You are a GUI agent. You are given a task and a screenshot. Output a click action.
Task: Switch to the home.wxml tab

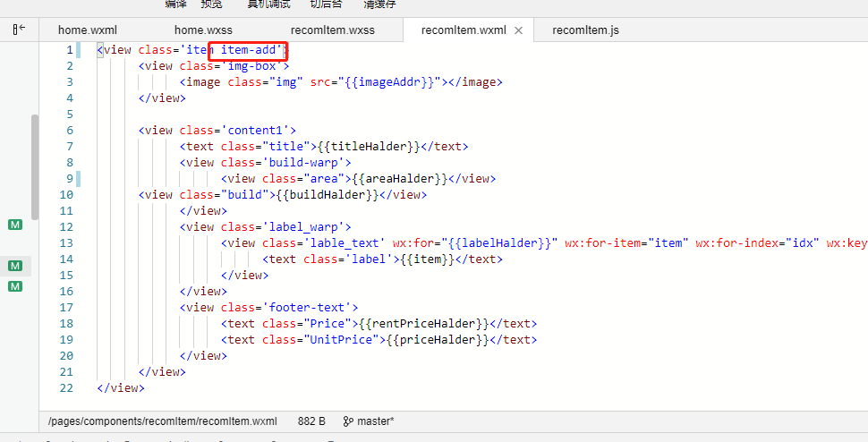[87, 30]
